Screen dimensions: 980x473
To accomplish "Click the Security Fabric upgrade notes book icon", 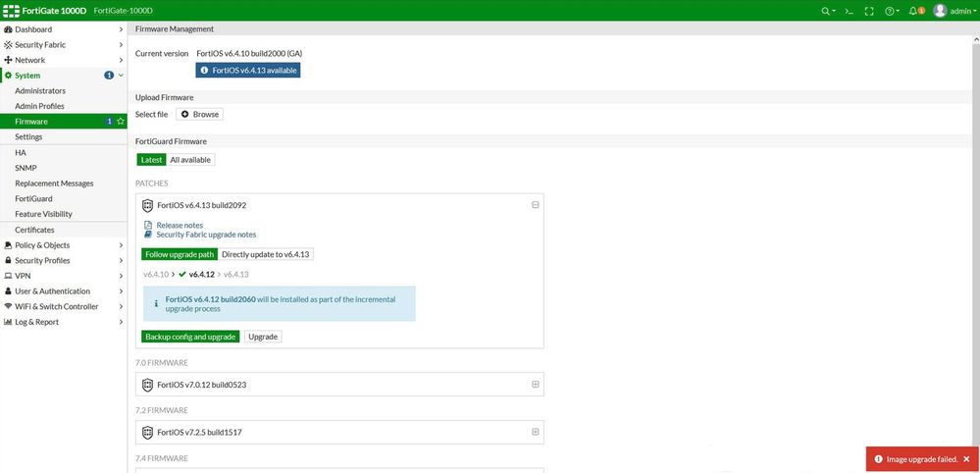I will pos(148,235).
